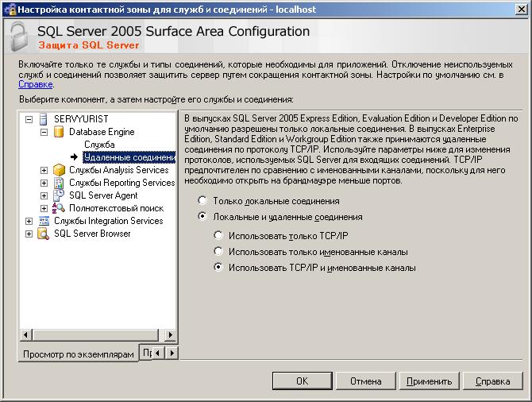Open the Справка link in description
532x402 pixels.
36,84
